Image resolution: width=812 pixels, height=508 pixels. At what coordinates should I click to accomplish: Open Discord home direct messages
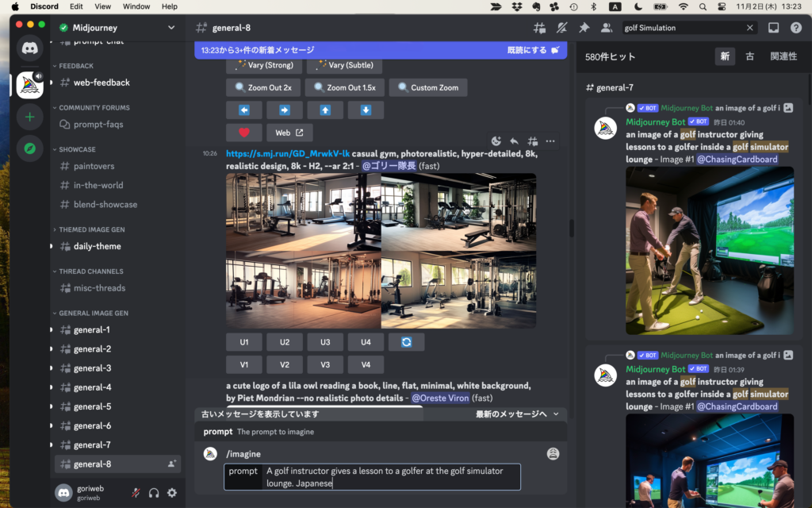pyautogui.click(x=29, y=48)
